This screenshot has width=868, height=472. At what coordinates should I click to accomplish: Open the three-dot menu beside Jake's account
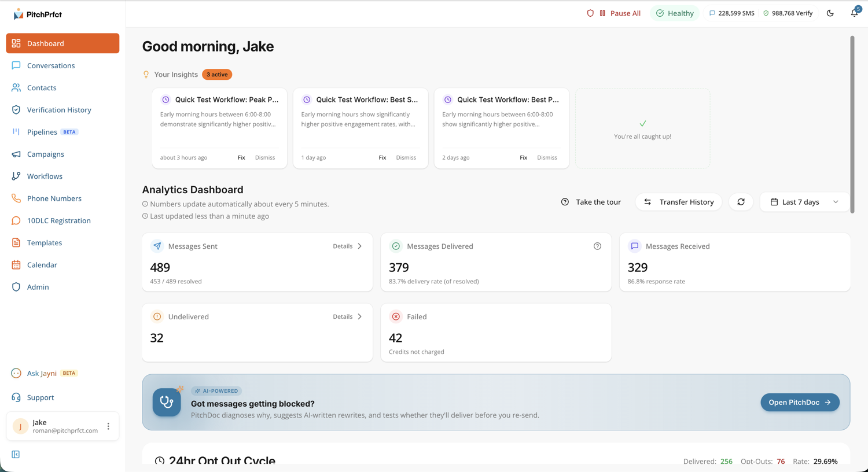tap(108, 426)
